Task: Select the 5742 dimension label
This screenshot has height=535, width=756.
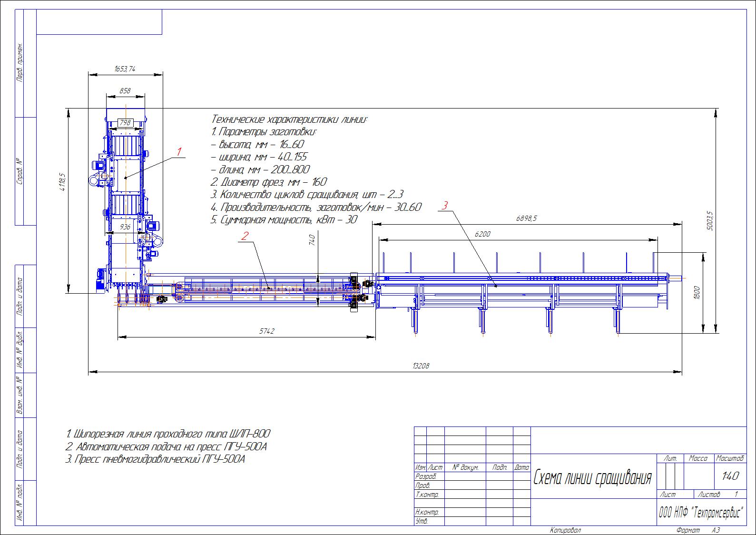Action: click(266, 331)
